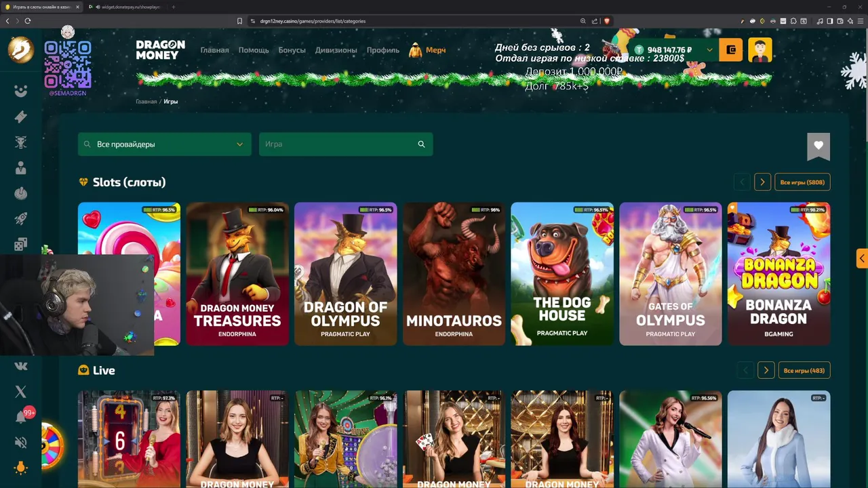Go back in browser history
Screen dimensions: 868x488
7,21
